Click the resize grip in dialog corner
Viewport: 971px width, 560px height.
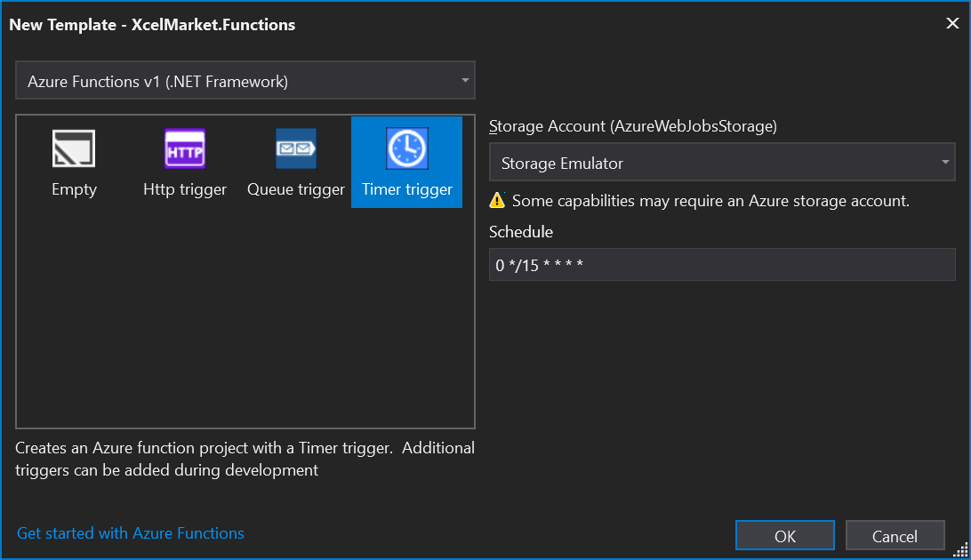pyautogui.click(x=961, y=550)
